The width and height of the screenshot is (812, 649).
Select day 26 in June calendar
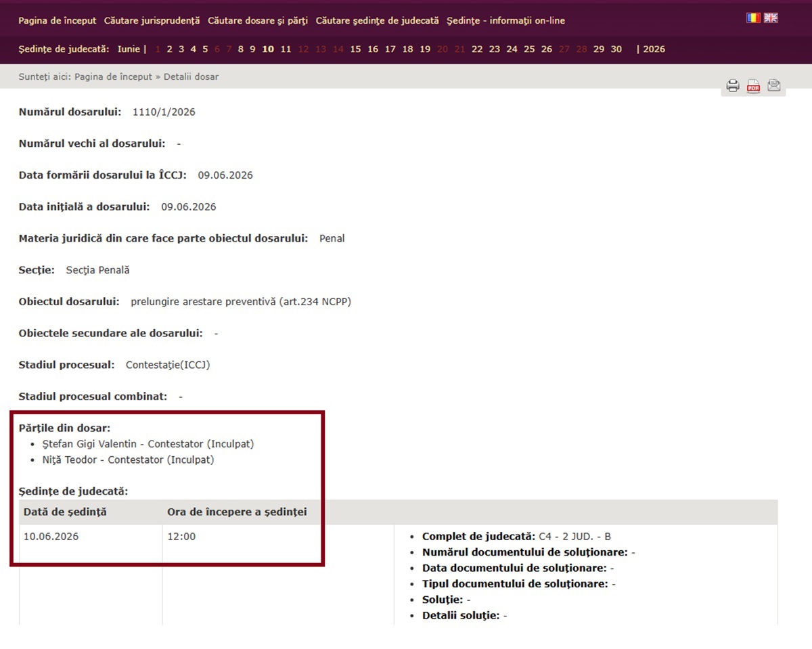(x=547, y=49)
